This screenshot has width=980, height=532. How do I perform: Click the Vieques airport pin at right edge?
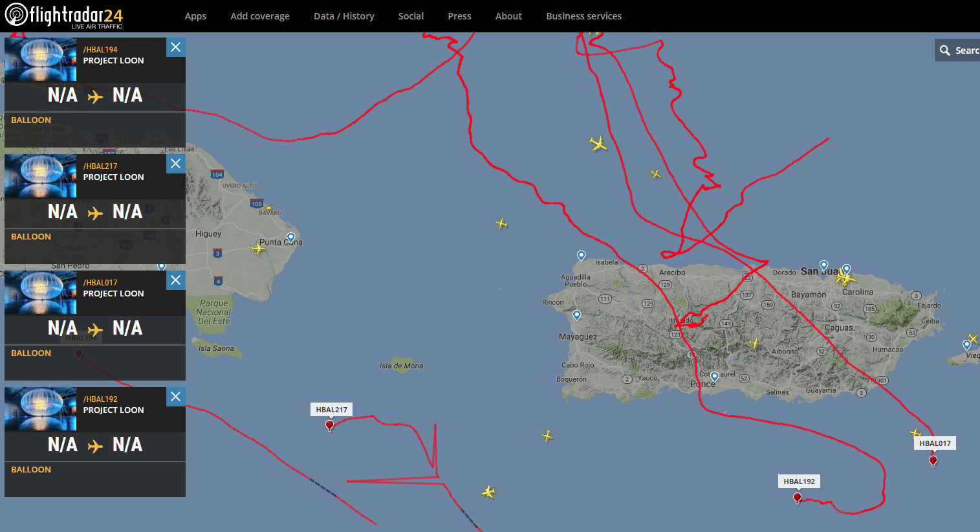click(x=967, y=345)
